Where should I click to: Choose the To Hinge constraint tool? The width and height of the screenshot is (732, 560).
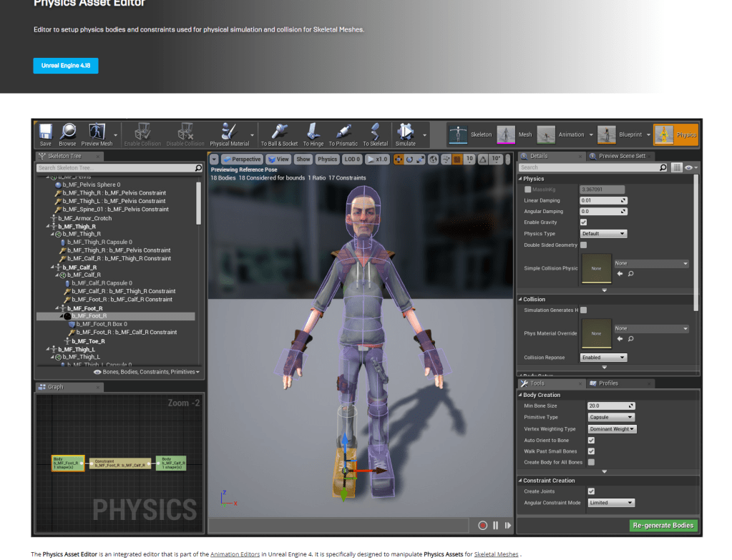point(313,132)
